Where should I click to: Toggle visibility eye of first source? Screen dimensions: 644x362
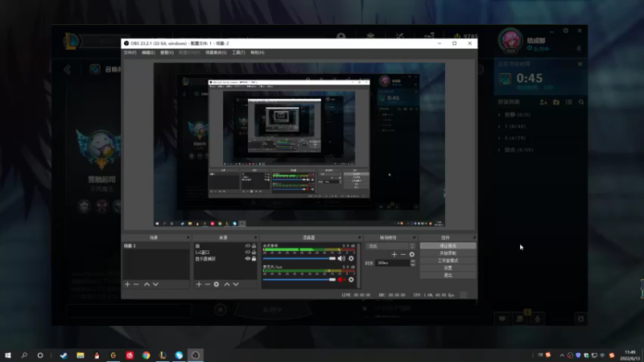click(x=247, y=246)
